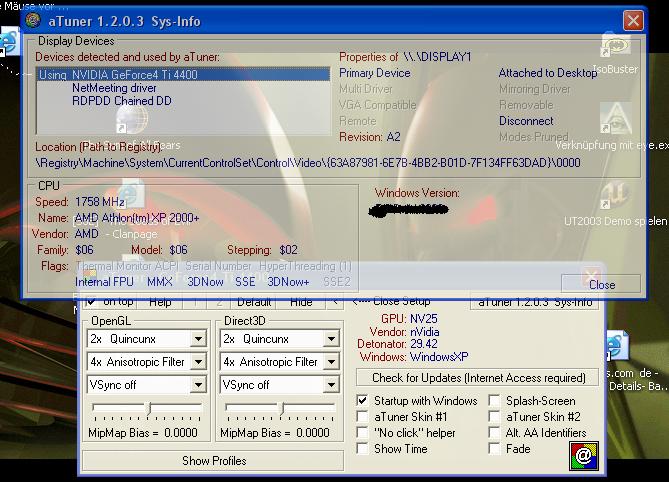Click the 'MMX' CPU flag

click(x=160, y=282)
